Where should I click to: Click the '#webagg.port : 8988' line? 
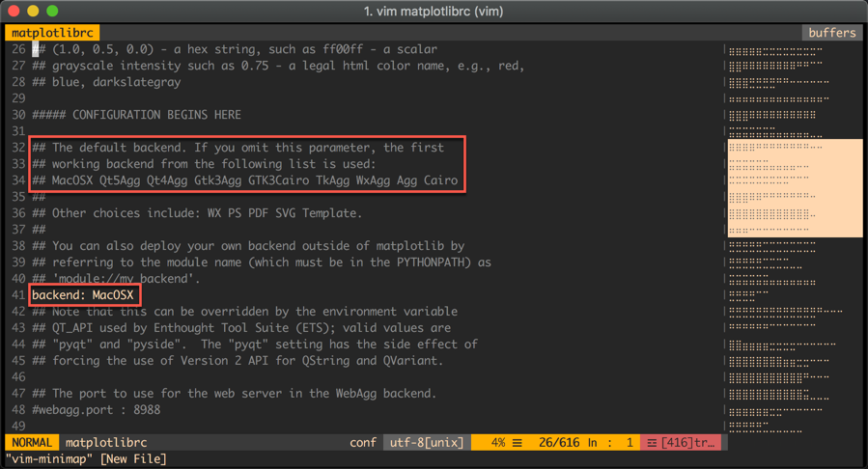[97, 410]
